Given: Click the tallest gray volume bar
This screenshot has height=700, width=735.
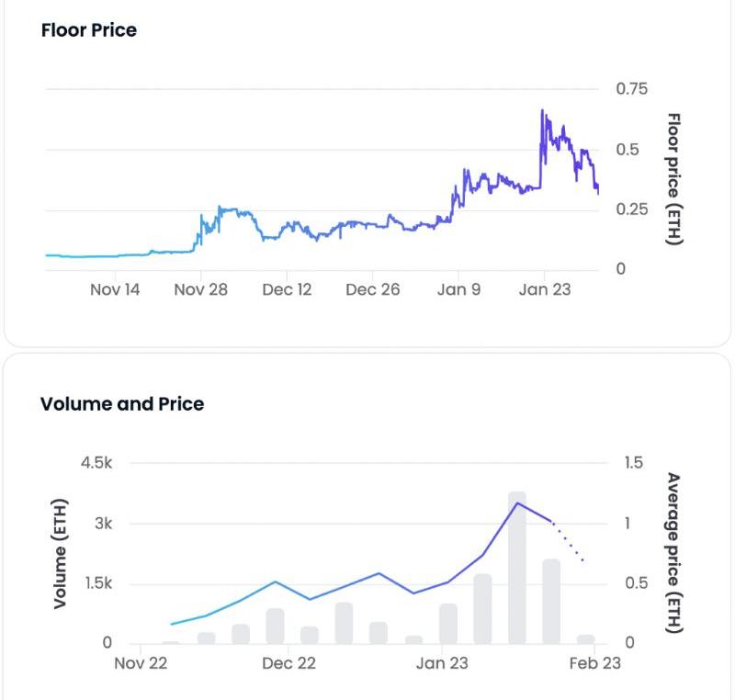Looking at the screenshot, I should point(517,570).
